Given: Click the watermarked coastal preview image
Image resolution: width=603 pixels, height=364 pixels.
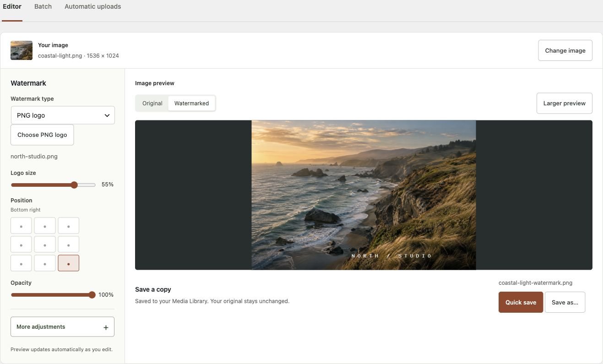Looking at the screenshot, I should click(364, 195).
